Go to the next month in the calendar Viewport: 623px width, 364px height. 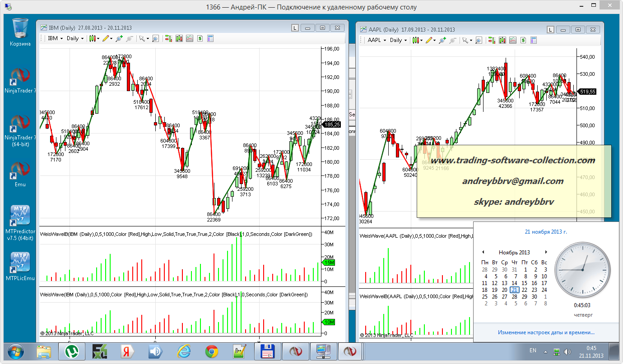click(x=546, y=252)
